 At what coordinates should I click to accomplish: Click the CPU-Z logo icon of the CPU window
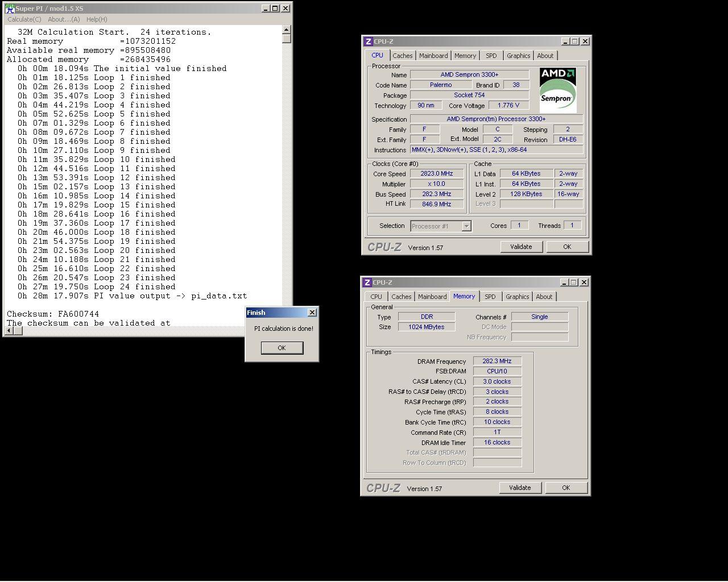point(368,41)
